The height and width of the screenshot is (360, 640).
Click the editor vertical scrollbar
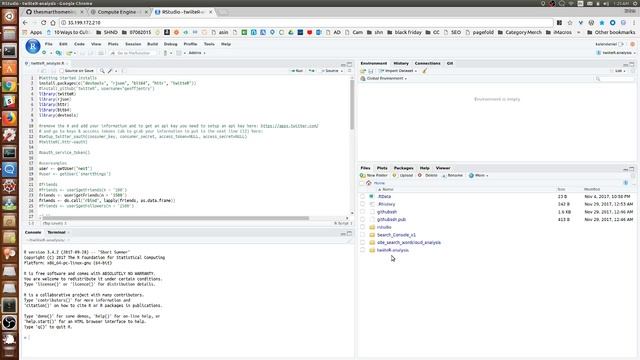352,104
